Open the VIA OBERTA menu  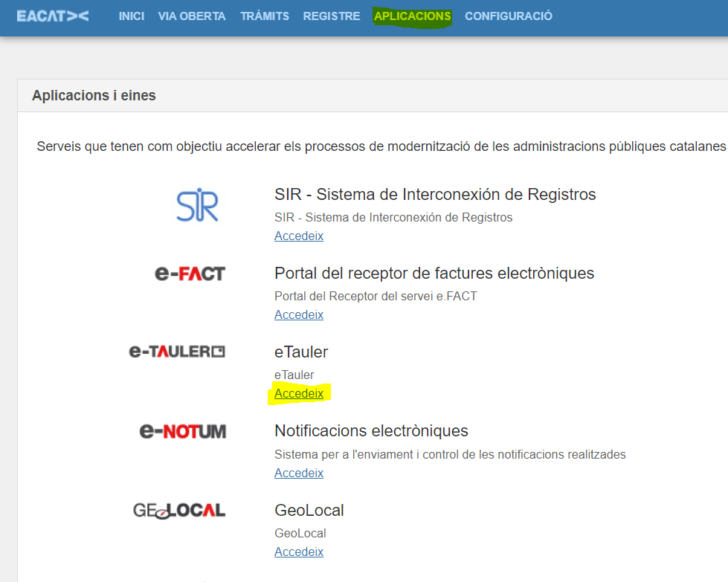(x=192, y=16)
